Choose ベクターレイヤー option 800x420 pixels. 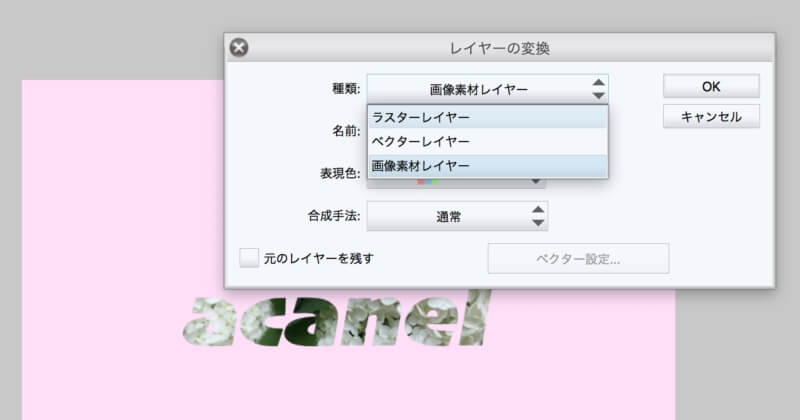coord(487,141)
